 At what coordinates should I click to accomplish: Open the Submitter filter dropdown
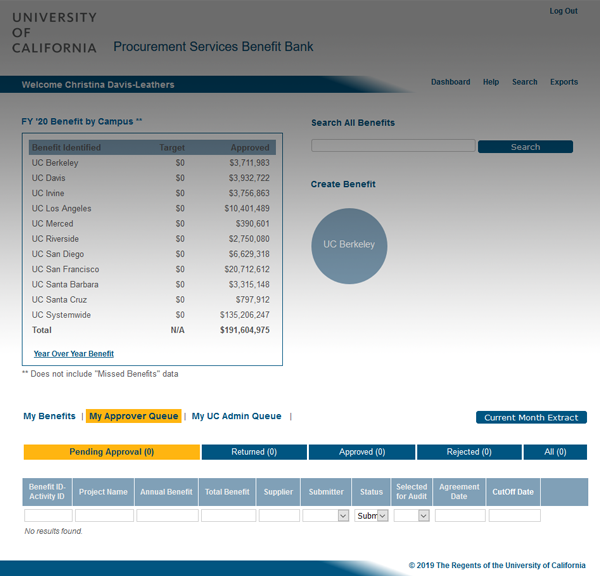pyautogui.click(x=325, y=516)
